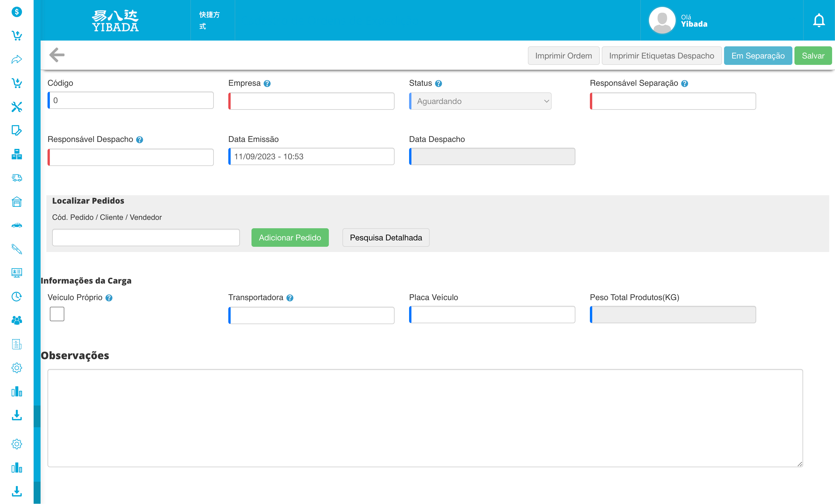Expand the Status dropdown showing Aguardando
Viewport: 835px width, 504px height.
pyautogui.click(x=480, y=101)
